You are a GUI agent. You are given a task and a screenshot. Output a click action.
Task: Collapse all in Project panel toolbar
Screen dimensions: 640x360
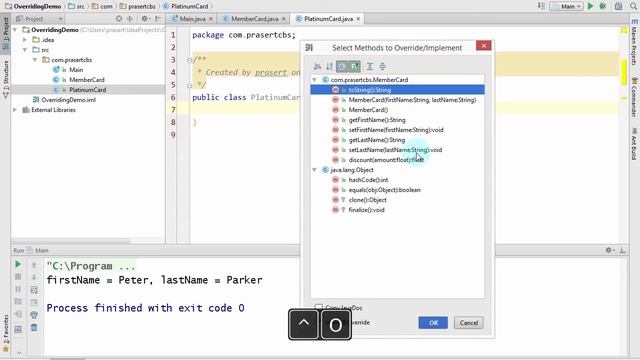pyautogui.click(x=130, y=19)
